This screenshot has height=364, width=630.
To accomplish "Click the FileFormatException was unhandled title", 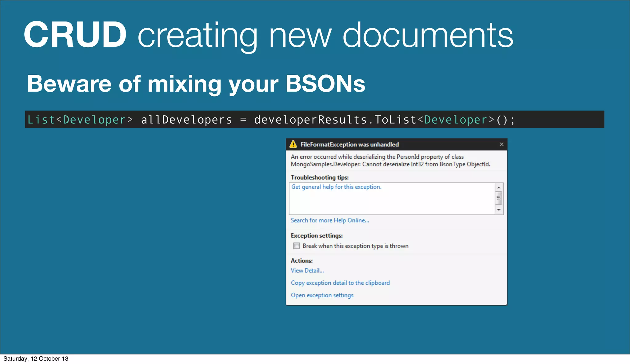I will pyautogui.click(x=349, y=144).
